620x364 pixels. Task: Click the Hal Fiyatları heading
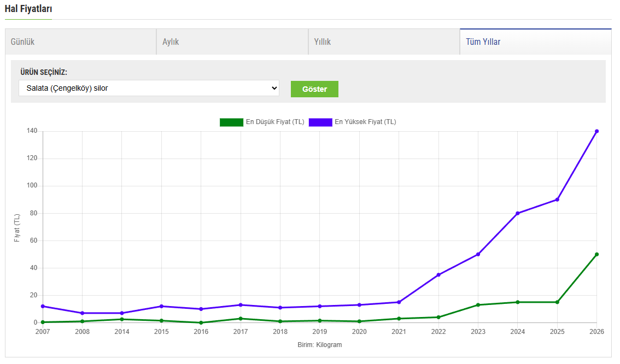tap(28, 9)
